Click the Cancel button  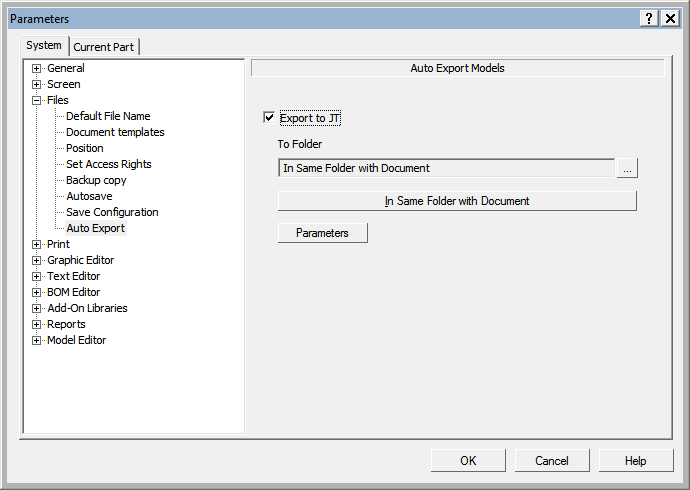tap(552, 461)
